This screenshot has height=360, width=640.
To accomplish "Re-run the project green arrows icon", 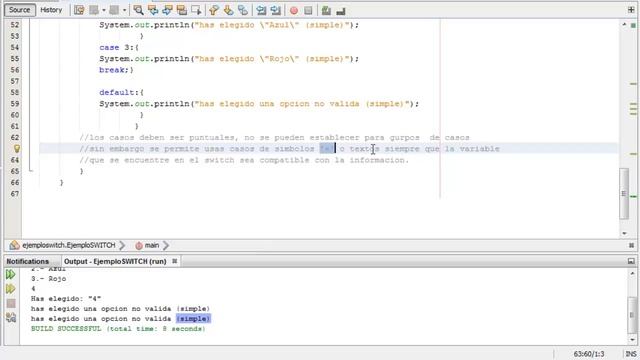I will pyautogui.click(x=11, y=274).
